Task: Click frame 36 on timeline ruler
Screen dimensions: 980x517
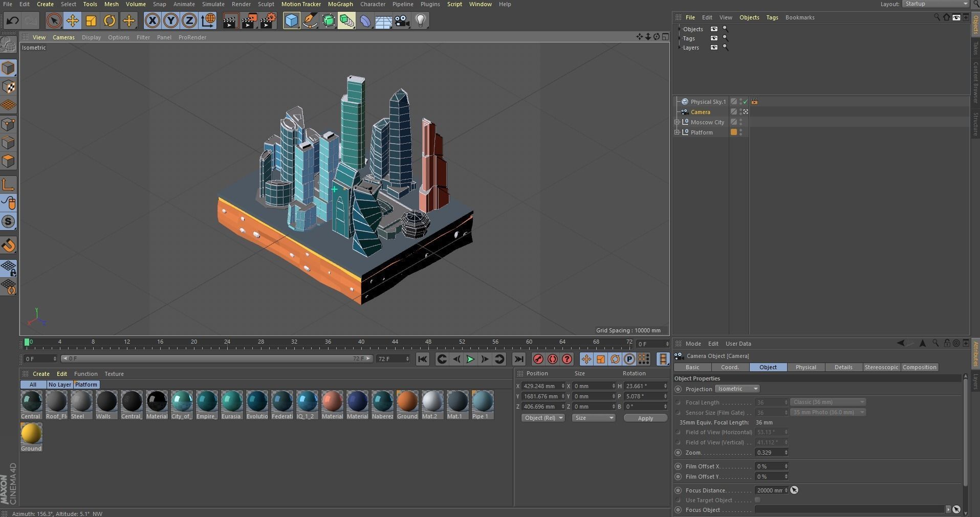Action: coord(328,342)
